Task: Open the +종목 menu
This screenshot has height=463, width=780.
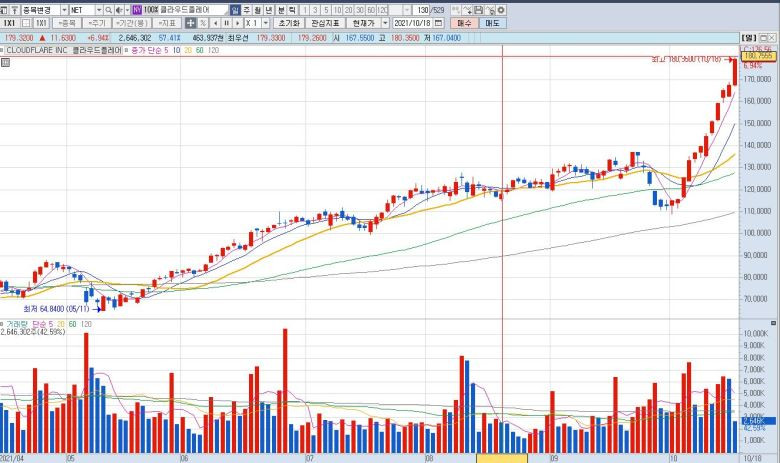Action: pos(67,23)
